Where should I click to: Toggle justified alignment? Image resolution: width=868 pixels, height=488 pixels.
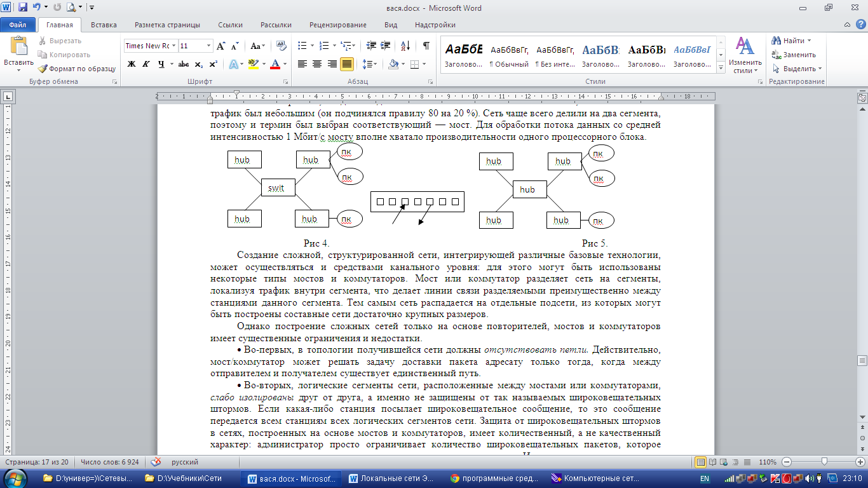347,64
